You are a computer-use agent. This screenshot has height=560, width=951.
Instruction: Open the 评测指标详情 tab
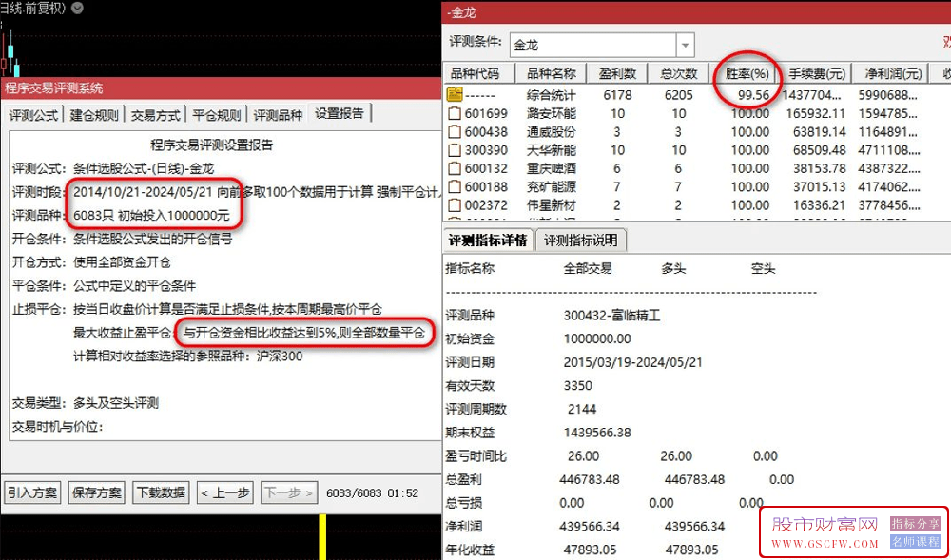pos(489,241)
